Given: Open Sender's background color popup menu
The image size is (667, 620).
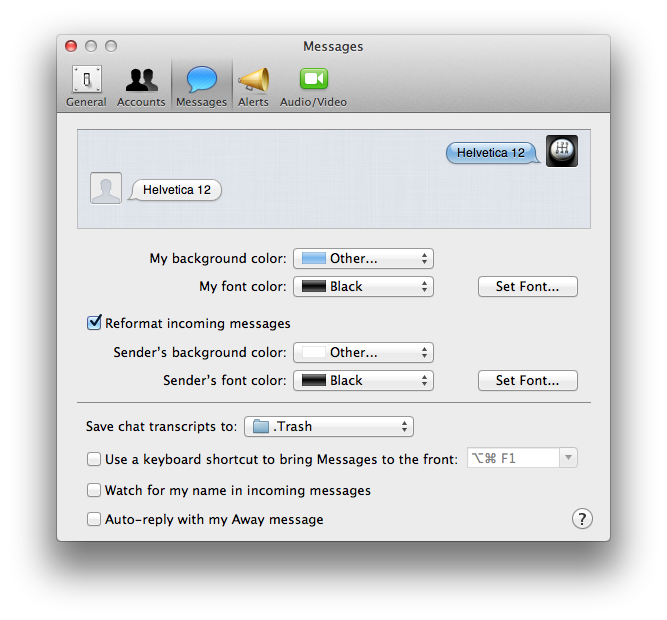Looking at the screenshot, I should (363, 353).
